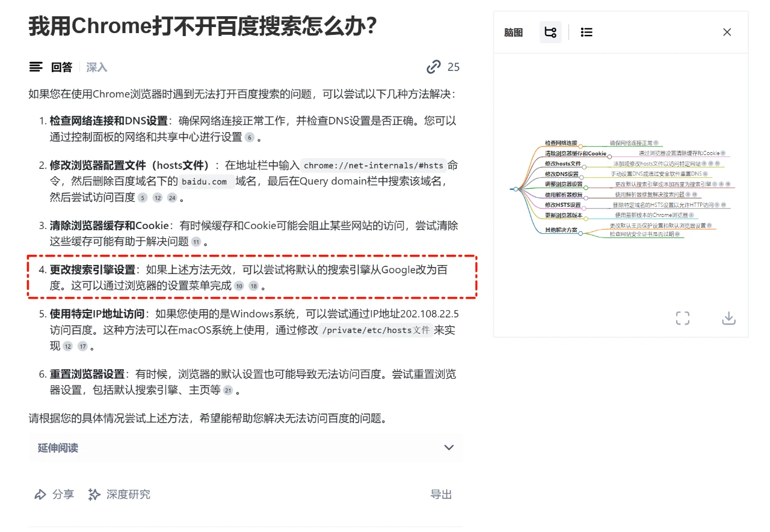Open citation 5 after 尝试访问百度
Image resolution: width=770 pixels, height=532 pixels.
(x=143, y=198)
